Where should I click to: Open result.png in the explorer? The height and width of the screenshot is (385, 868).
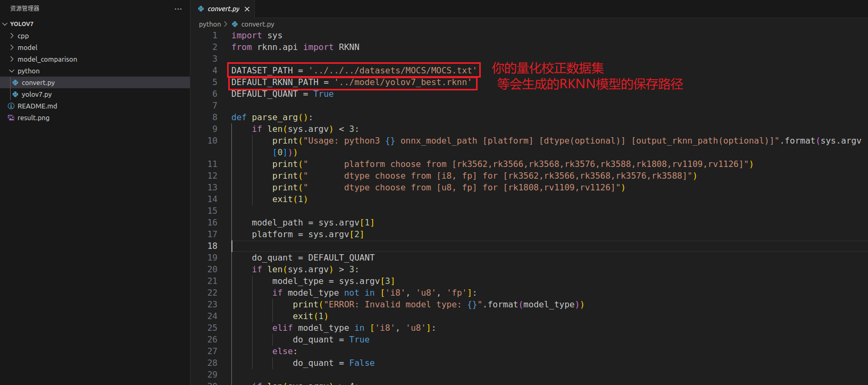click(95, 118)
